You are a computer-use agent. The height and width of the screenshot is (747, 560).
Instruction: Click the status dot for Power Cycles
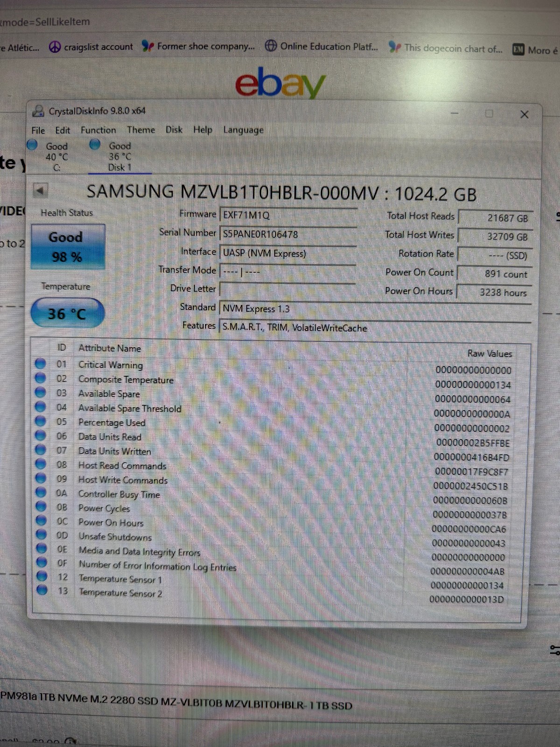pyautogui.click(x=41, y=506)
